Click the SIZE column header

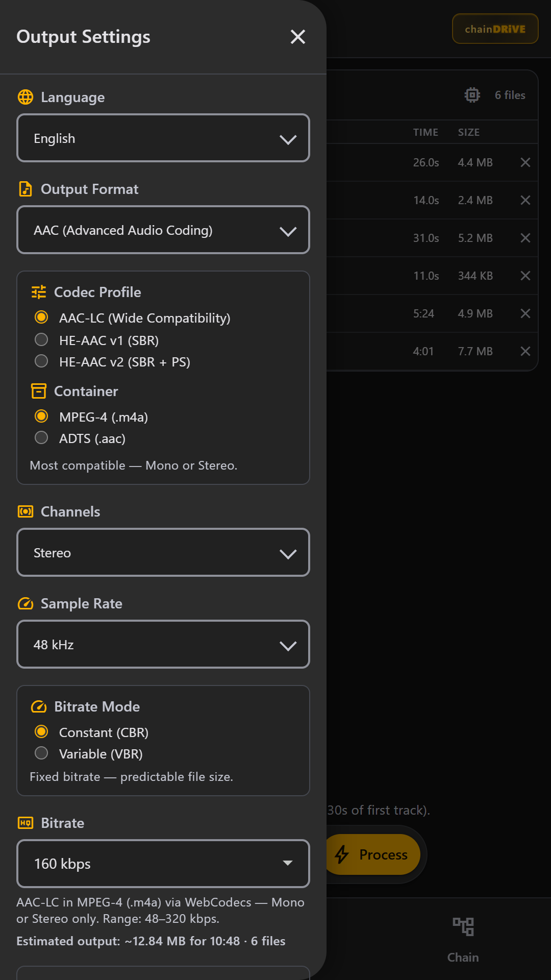click(x=469, y=132)
